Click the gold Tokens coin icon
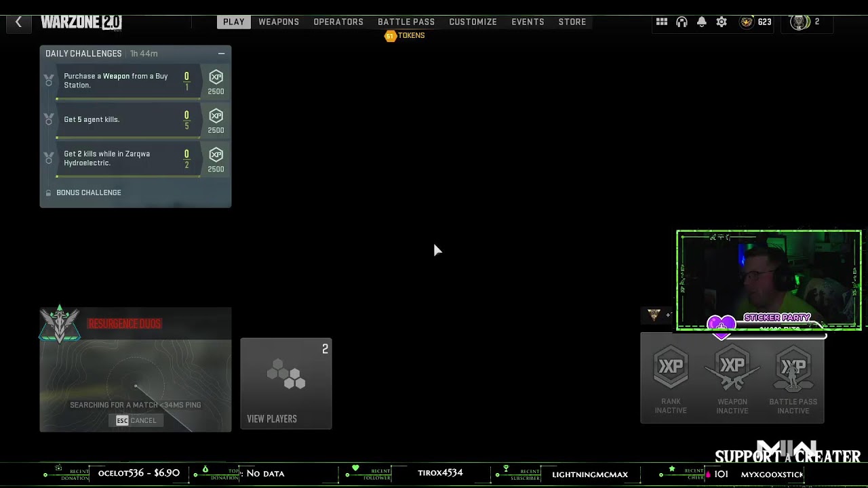868x488 pixels. pos(390,36)
